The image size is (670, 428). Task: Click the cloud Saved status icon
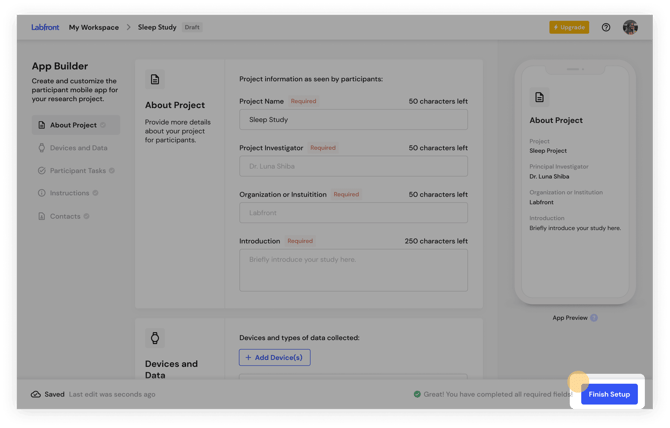[36, 394]
